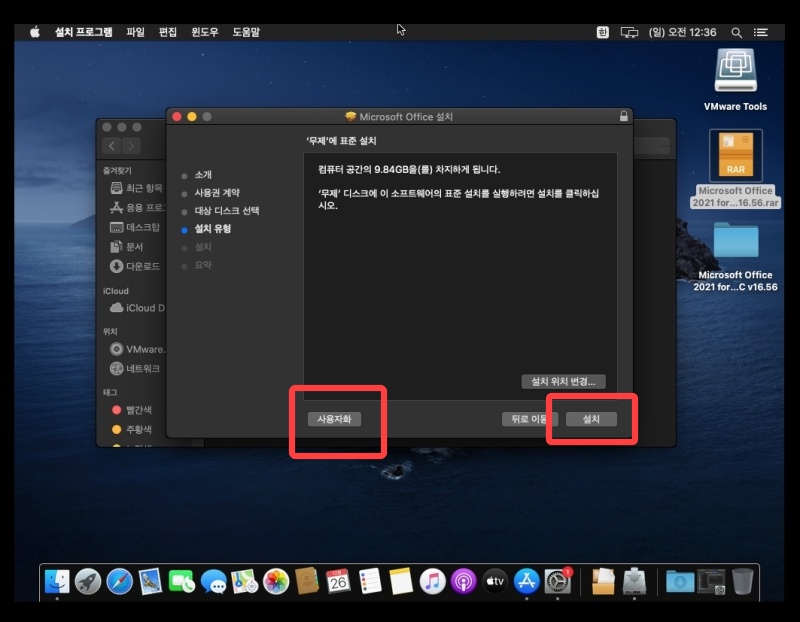Viewport: 800px width, 622px height.
Task: Open Launchpad from the Dock
Action: [x=88, y=581]
